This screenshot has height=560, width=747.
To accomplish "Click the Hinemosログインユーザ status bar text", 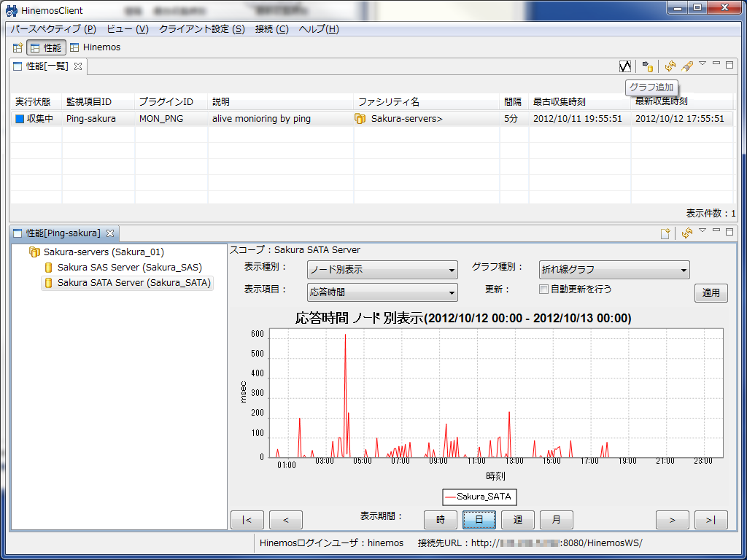I will 332,542.
